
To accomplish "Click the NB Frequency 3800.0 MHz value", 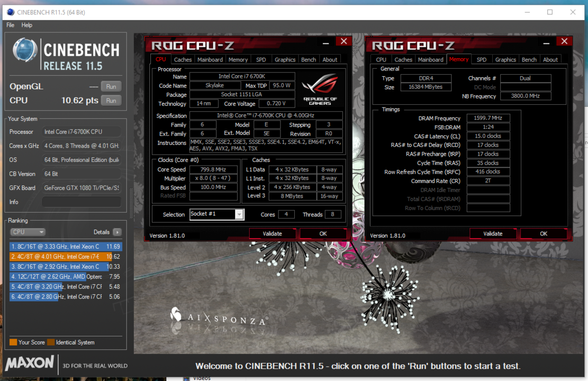I will pos(526,96).
